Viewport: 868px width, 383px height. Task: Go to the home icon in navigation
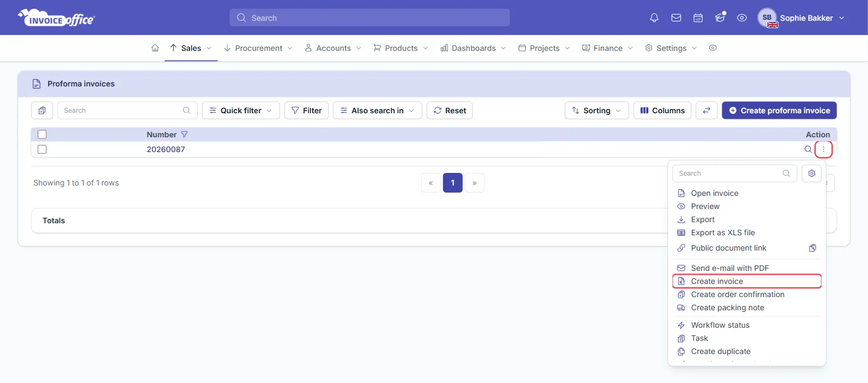pyautogui.click(x=155, y=48)
